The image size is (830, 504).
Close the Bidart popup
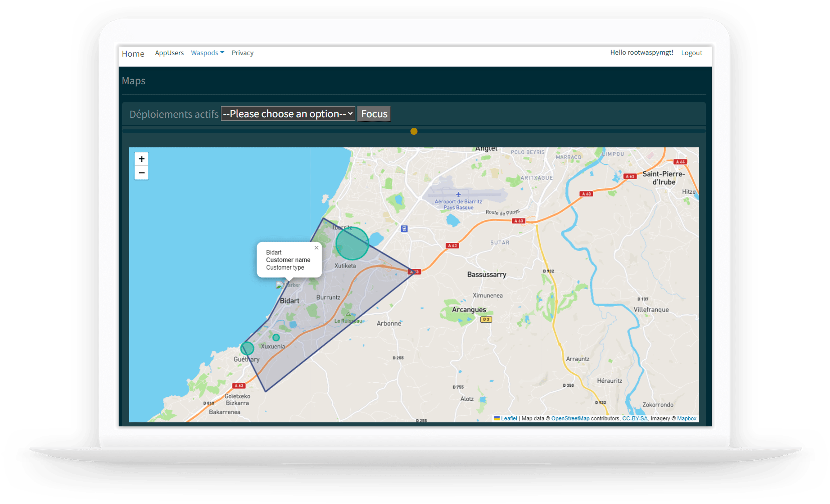pyautogui.click(x=316, y=248)
